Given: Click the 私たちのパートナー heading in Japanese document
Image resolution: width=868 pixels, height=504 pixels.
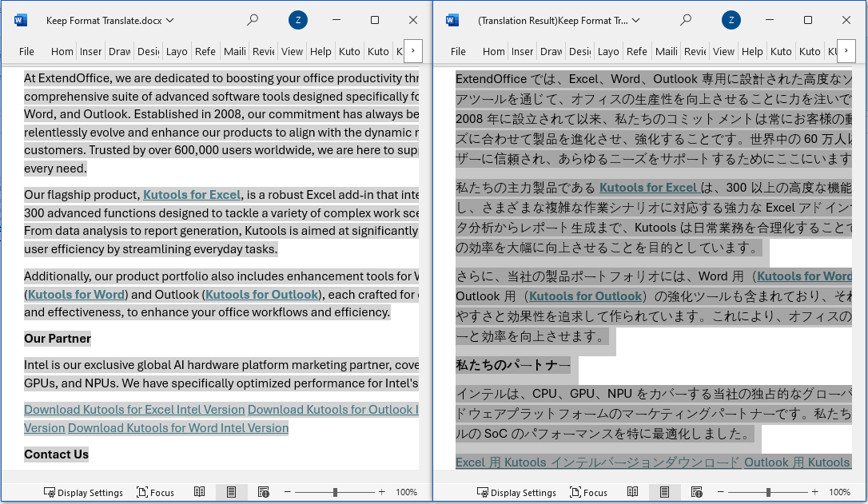Looking at the screenshot, I should pos(512,365).
